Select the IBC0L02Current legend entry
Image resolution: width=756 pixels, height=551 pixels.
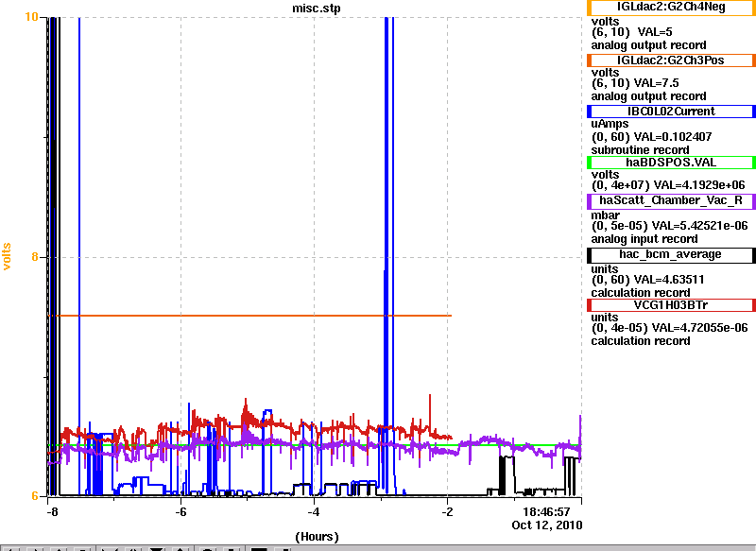[671, 112]
